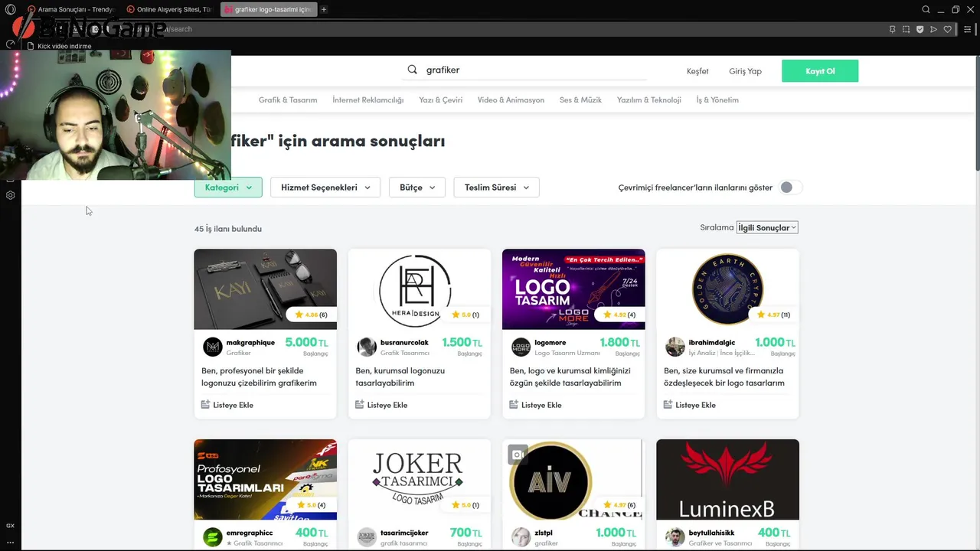Click the Kick video indirme bookmark
Image resolution: width=980 pixels, height=551 pixels.
tap(59, 46)
